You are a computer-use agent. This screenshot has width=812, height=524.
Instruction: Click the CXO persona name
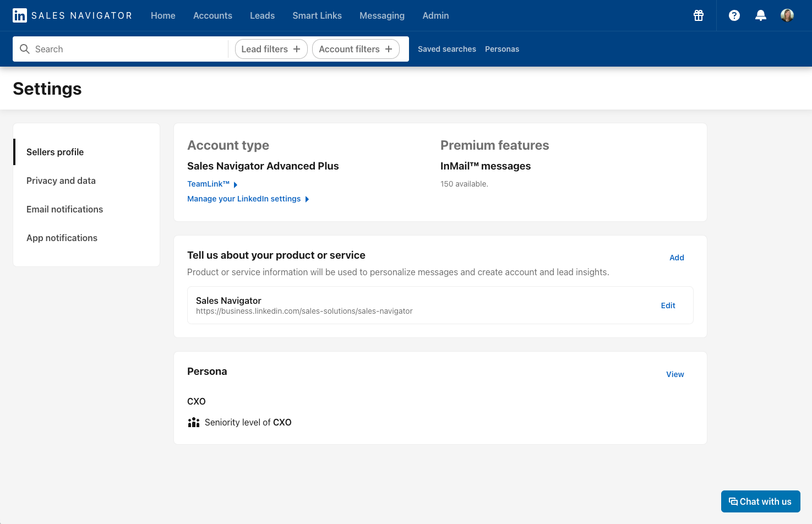tap(197, 401)
